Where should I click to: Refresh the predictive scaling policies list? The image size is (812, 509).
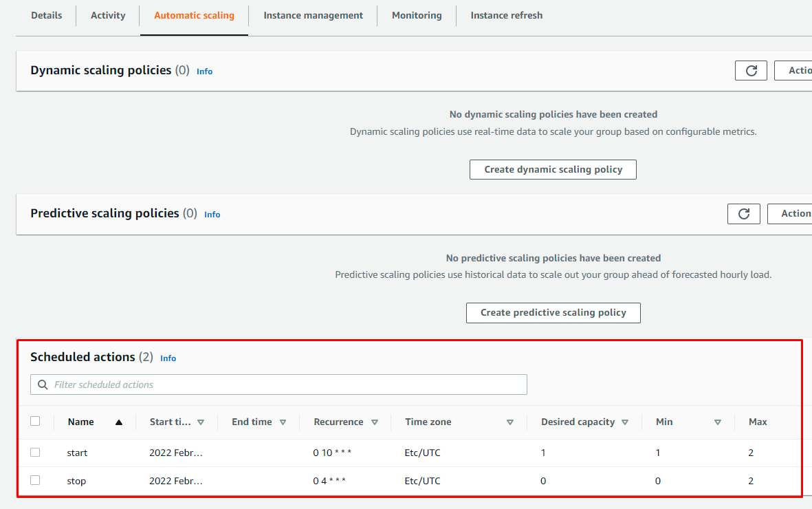point(744,213)
